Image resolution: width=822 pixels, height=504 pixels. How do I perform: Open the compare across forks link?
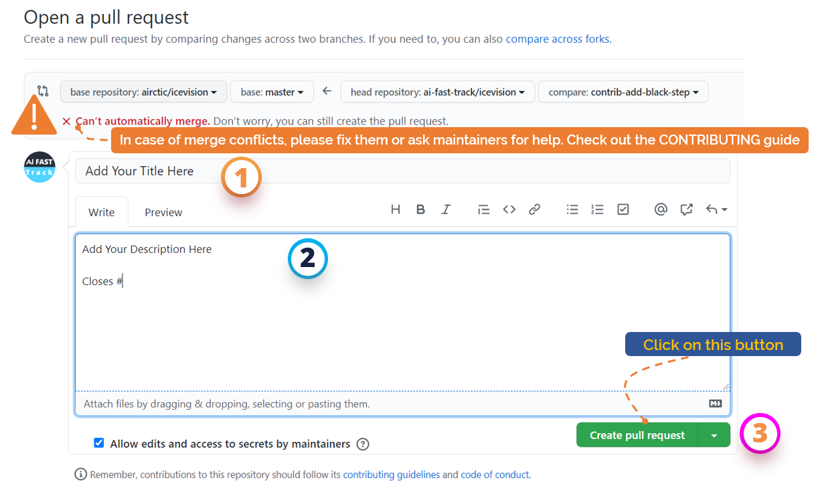[557, 39]
